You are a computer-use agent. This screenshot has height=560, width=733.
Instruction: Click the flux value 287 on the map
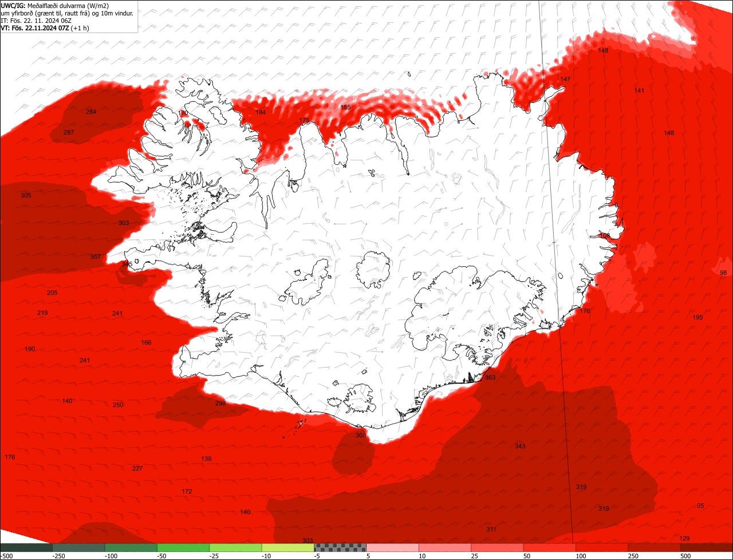pos(69,132)
